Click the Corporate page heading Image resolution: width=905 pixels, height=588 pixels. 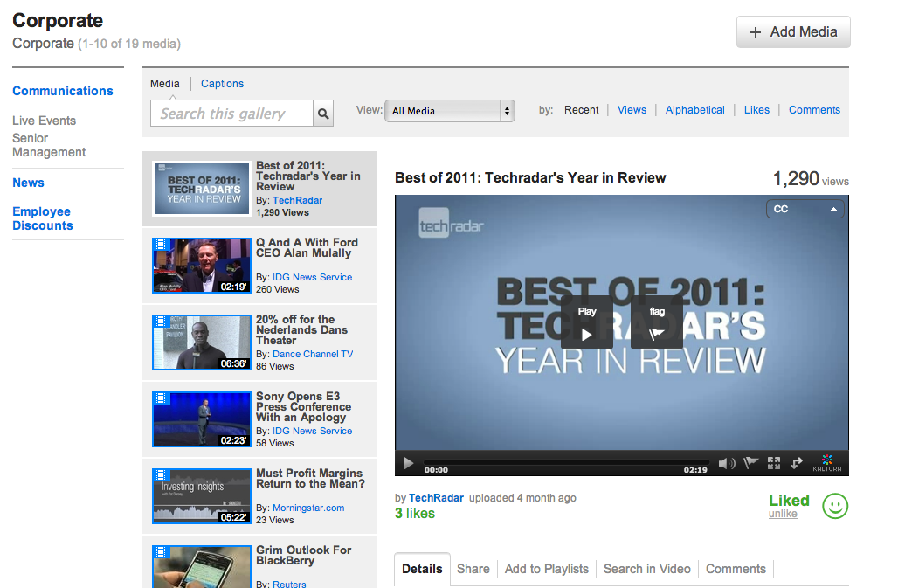click(58, 21)
